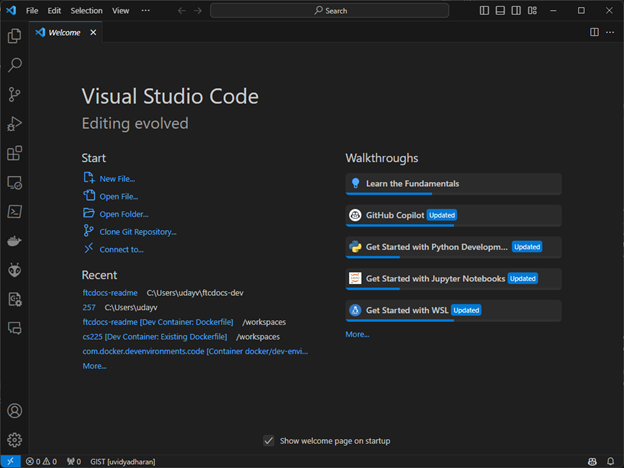Toggle the bottom Panel visibility

click(x=500, y=10)
